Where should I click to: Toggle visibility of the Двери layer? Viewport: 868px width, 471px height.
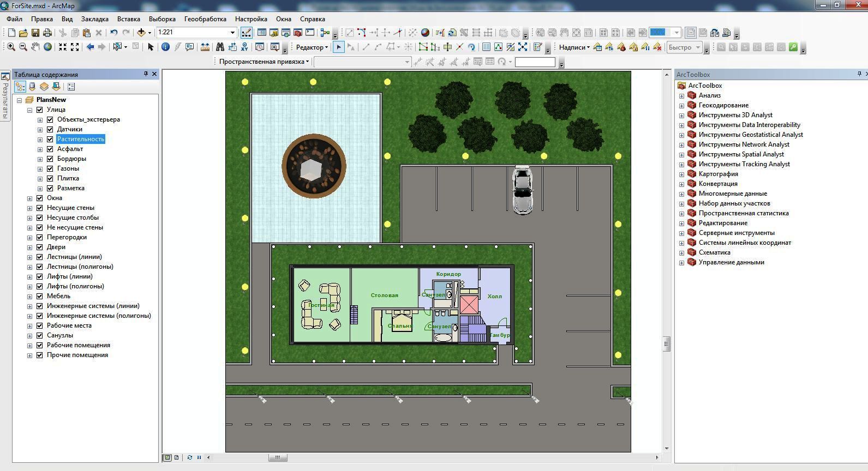[x=40, y=247]
